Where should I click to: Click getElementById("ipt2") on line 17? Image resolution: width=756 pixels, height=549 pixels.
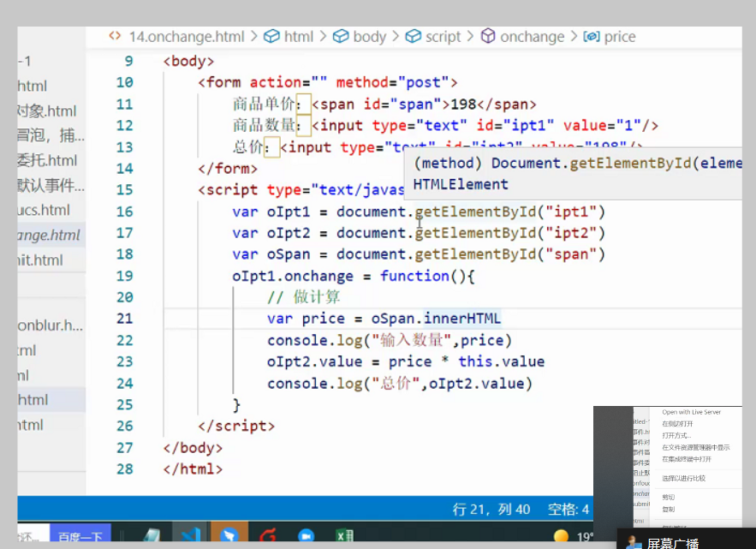509,233
